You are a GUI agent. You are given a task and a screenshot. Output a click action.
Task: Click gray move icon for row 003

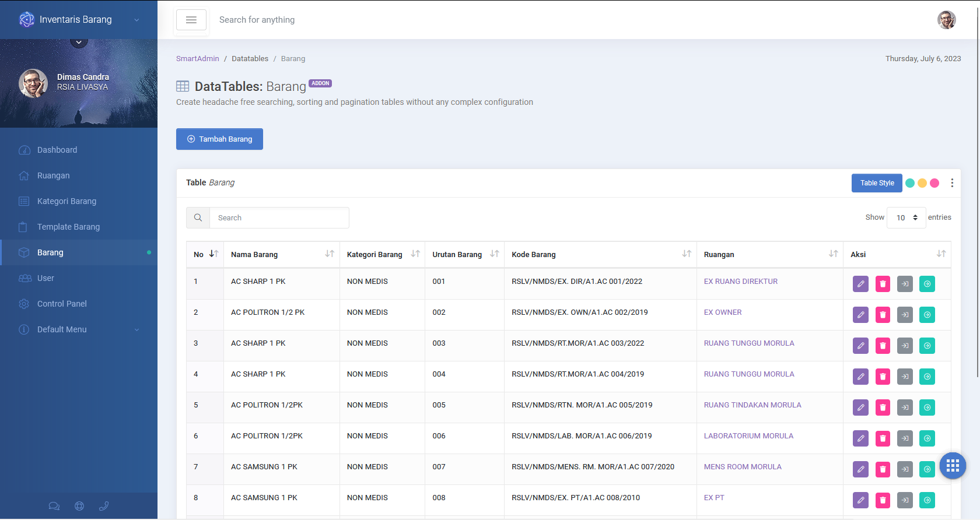pos(905,346)
